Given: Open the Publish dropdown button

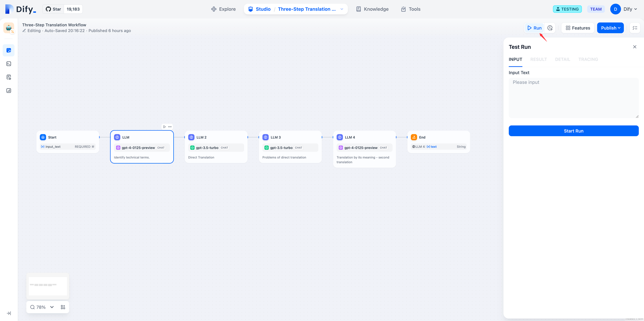Looking at the screenshot, I should pos(610,28).
